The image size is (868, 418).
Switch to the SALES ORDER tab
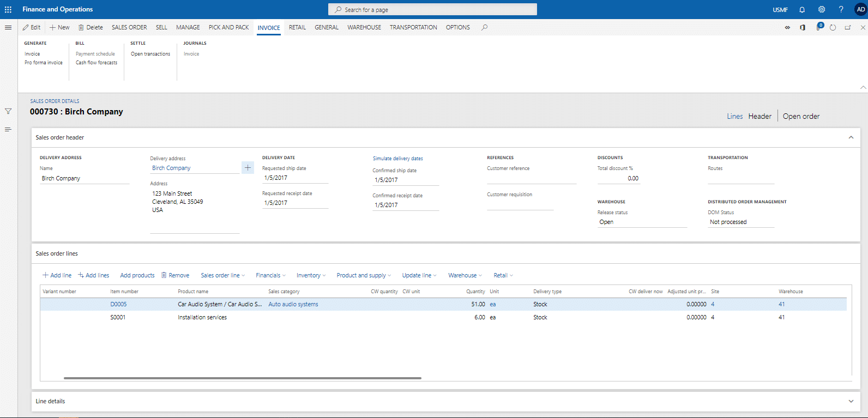click(x=129, y=27)
